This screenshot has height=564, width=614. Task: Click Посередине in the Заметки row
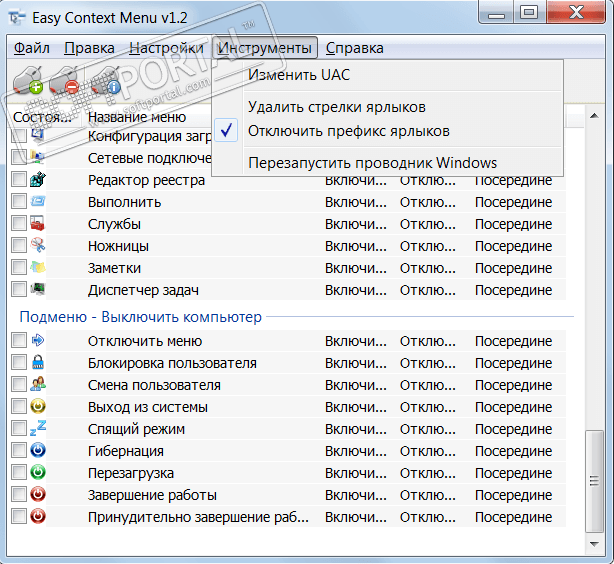pyautogui.click(x=513, y=268)
